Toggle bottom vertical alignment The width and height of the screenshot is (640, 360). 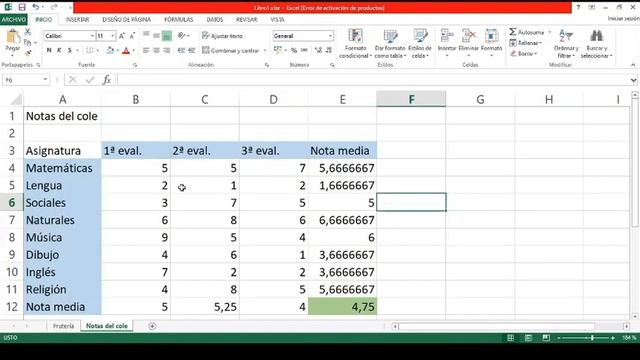167,36
